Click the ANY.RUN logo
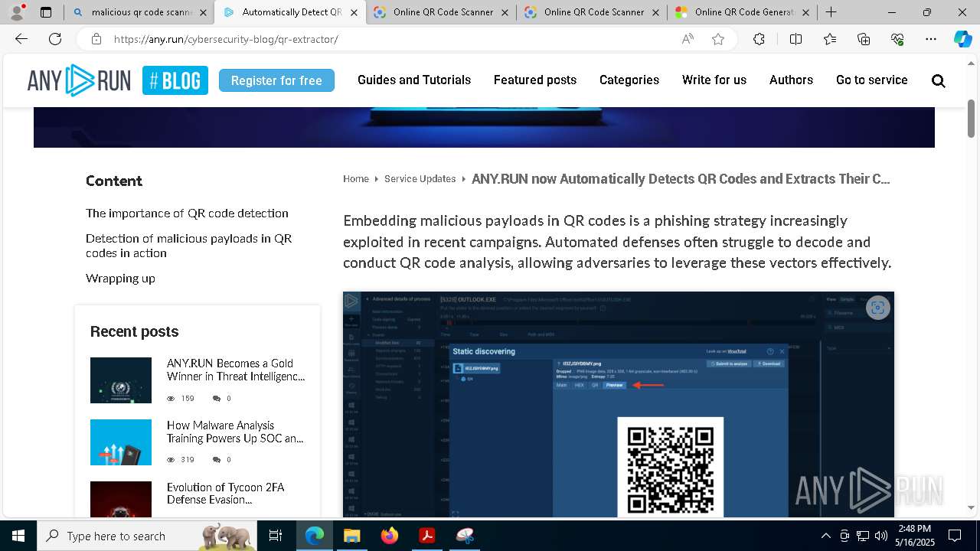 pyautogui.click(x=79, y=80)
